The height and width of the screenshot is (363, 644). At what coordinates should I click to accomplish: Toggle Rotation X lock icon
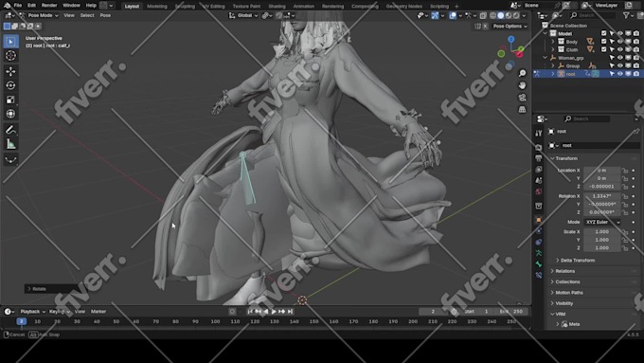[625, 196]
